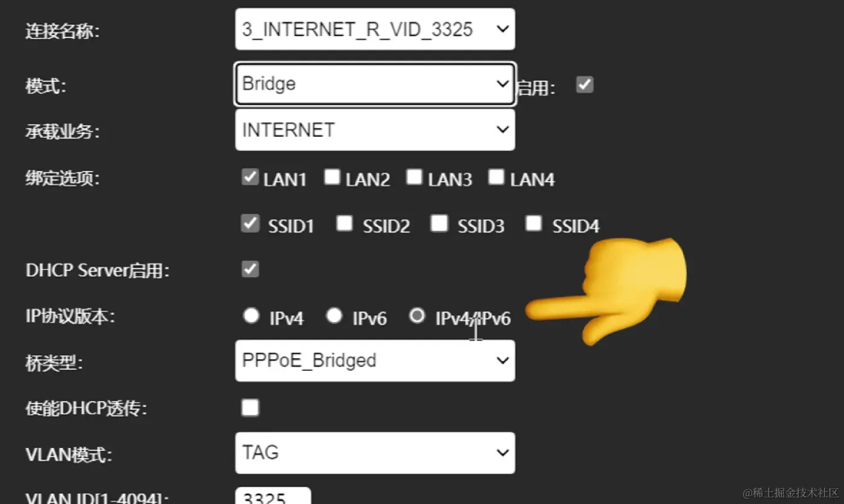Check the LAN3 binding checkbox
This screenshot has height=504, width=844.
(414, 177)
